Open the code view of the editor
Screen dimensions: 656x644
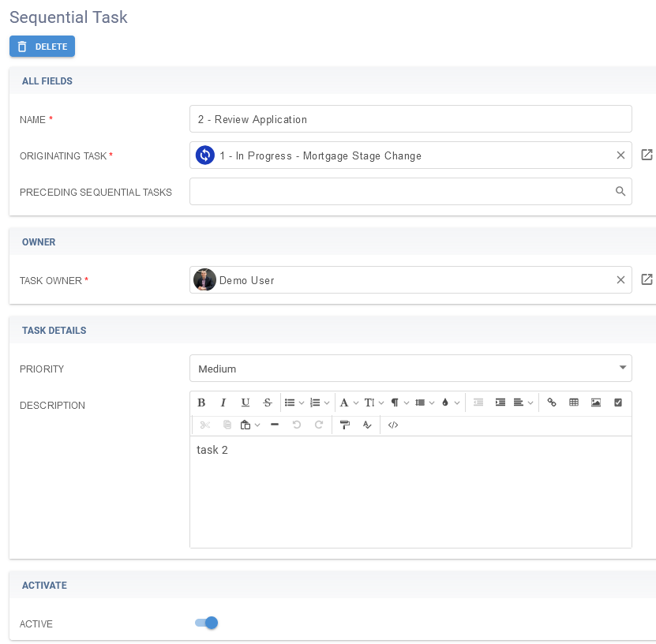[x=393, y=425]
